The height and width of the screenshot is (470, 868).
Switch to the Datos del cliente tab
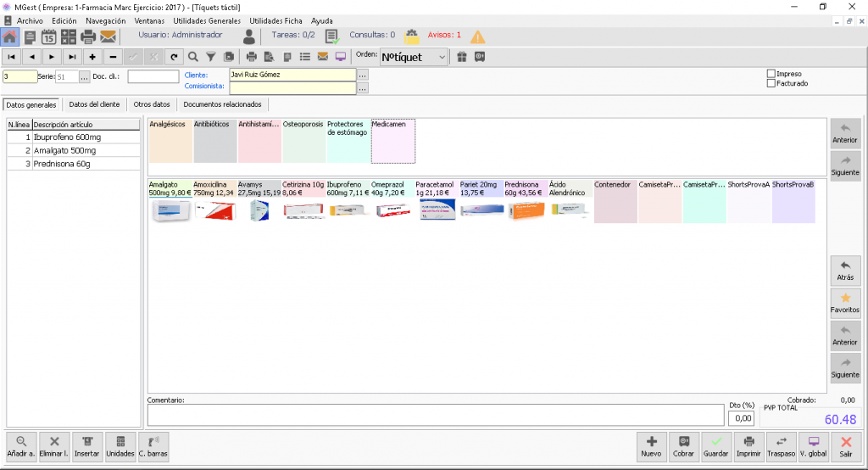(x=94, y=104)
